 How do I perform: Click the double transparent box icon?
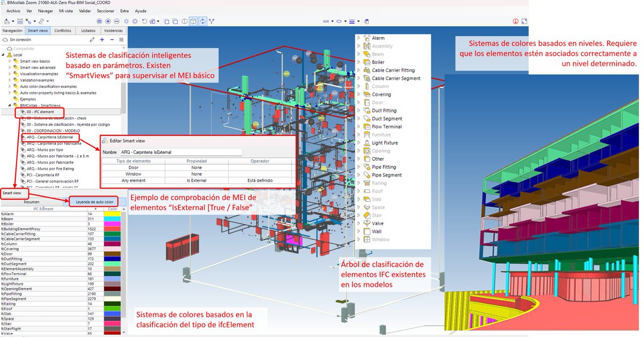coord(175,21)
